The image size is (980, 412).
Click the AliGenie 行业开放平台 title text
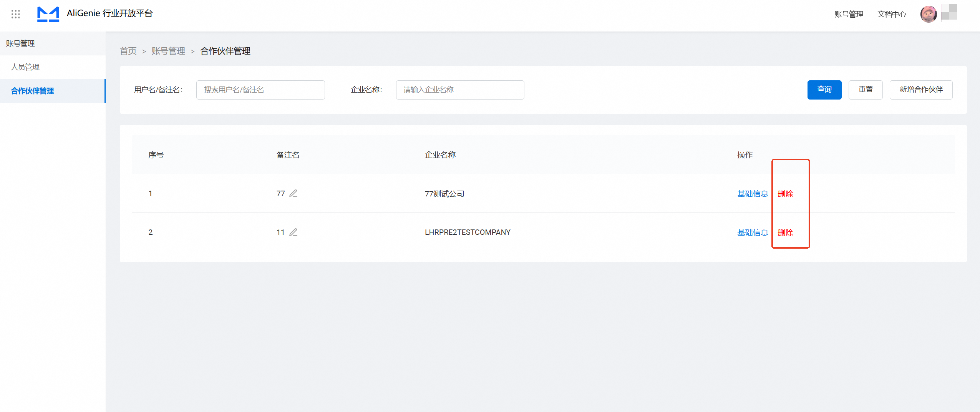click(x=110, y=13)
